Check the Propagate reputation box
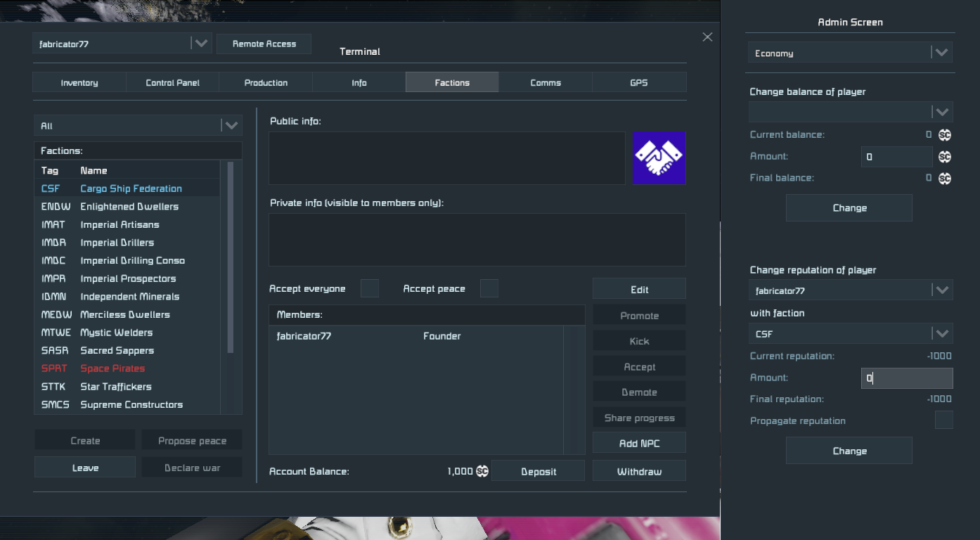This screenshot has width=980, height=540. point(943,420)
